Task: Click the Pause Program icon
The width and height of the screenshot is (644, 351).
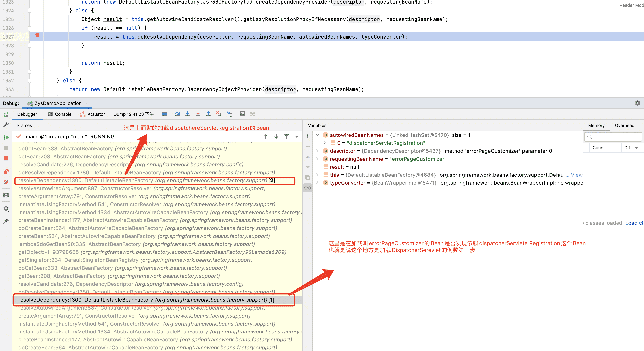Action: click(x=6, y=148)
